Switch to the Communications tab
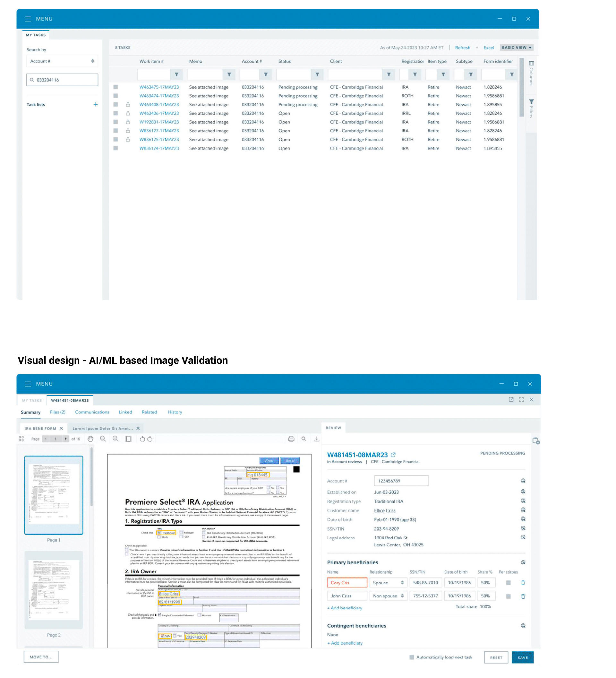 tap(92, 412)
